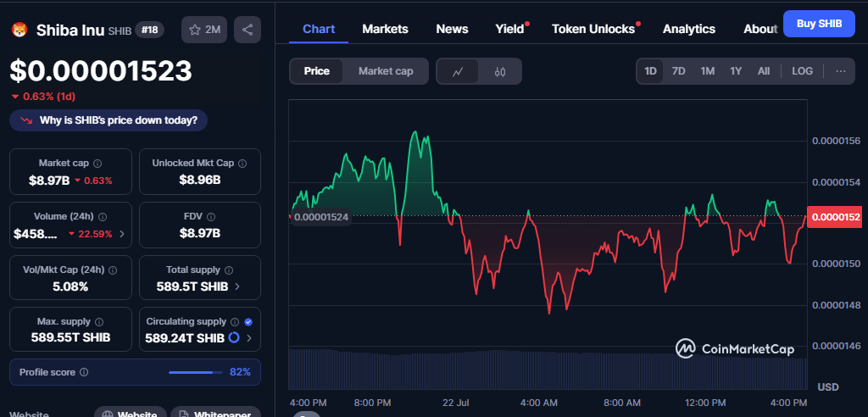868x417 pixels.
Task: Open the About tab
Action: 760,29
